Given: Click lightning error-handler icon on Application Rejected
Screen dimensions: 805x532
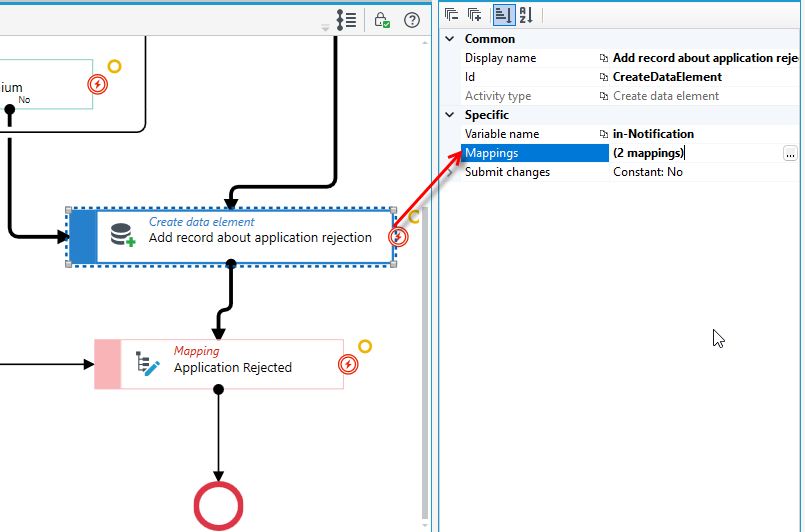Looking at the screenshot, I should click(348, 365).
